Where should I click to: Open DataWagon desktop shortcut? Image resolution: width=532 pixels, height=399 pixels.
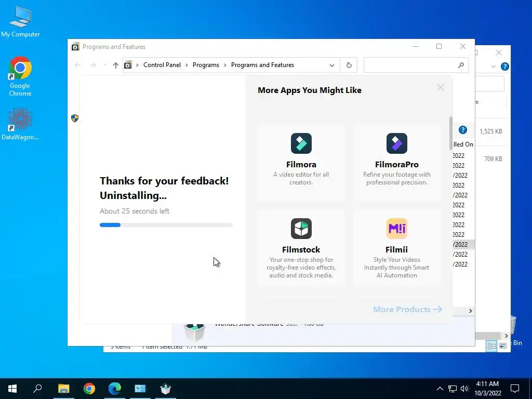tap(20, 124)
